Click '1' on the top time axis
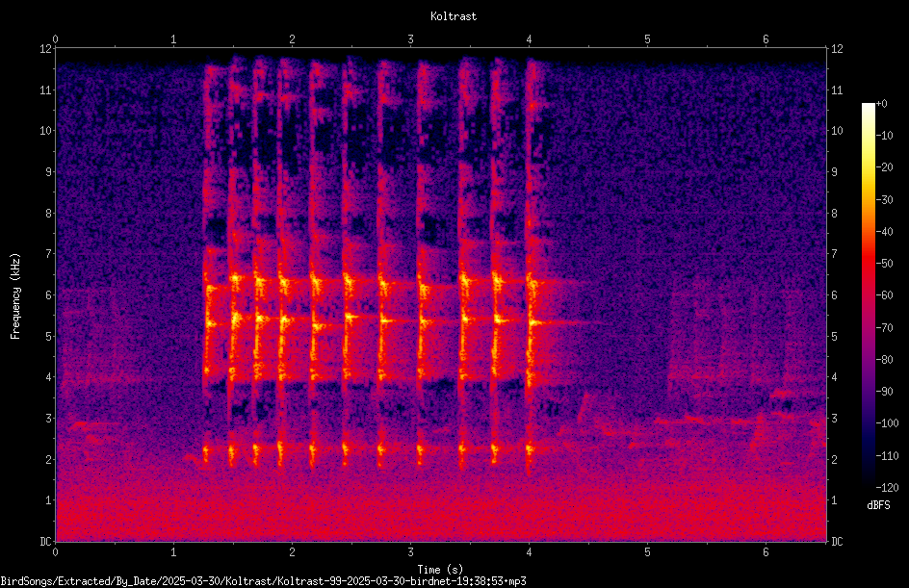This screenshot has height=588, width=909. (173, 39)
